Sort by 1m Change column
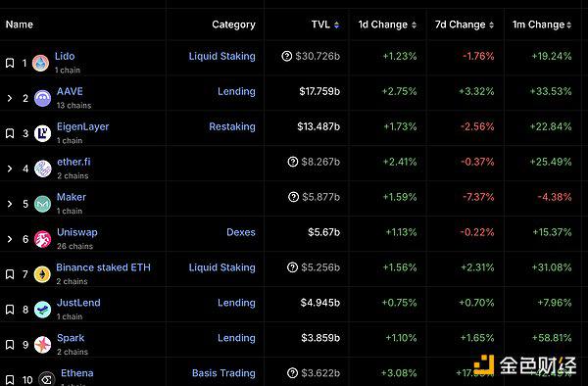588x386 pixels. click(x=542, y=24)
